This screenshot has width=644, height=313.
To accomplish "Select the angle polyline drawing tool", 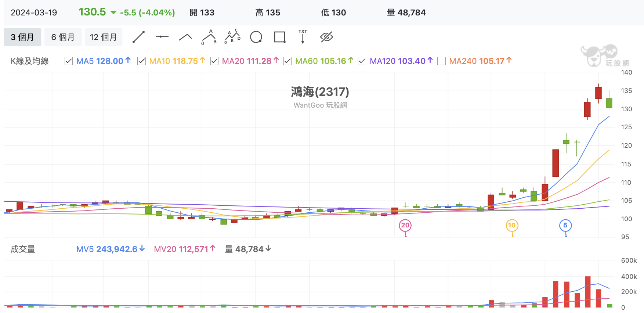I will [185, 37].
